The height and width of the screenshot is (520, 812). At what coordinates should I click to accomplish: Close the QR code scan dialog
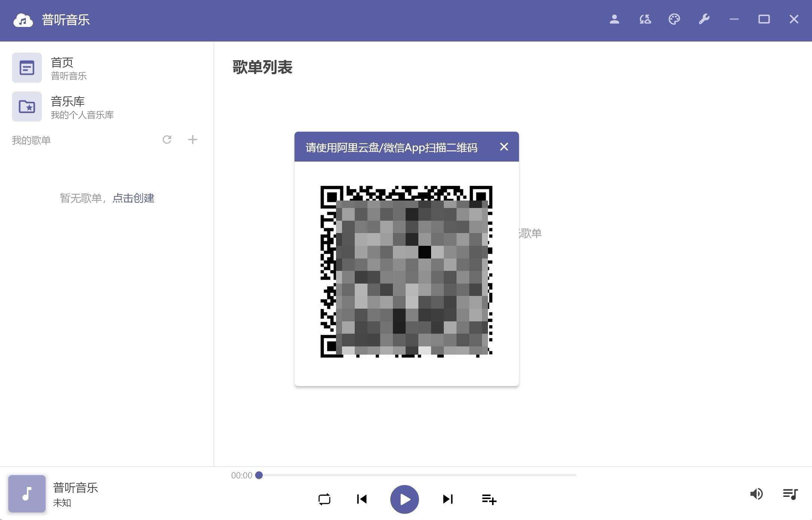504,147
